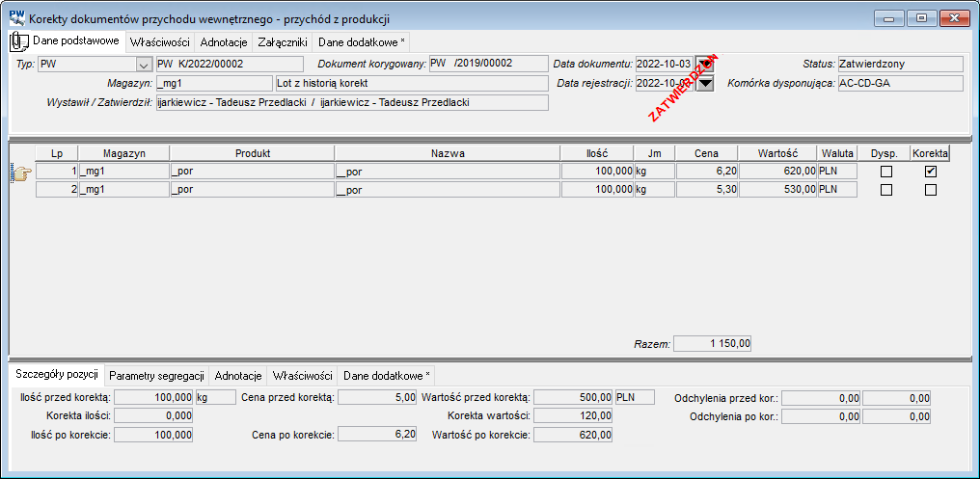Click the pointing hand row indicator icon

point(21,174)
